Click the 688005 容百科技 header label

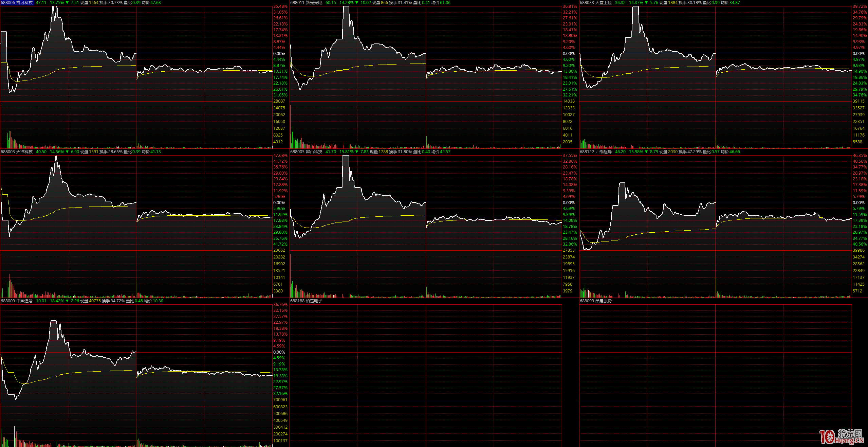[306, 152]
